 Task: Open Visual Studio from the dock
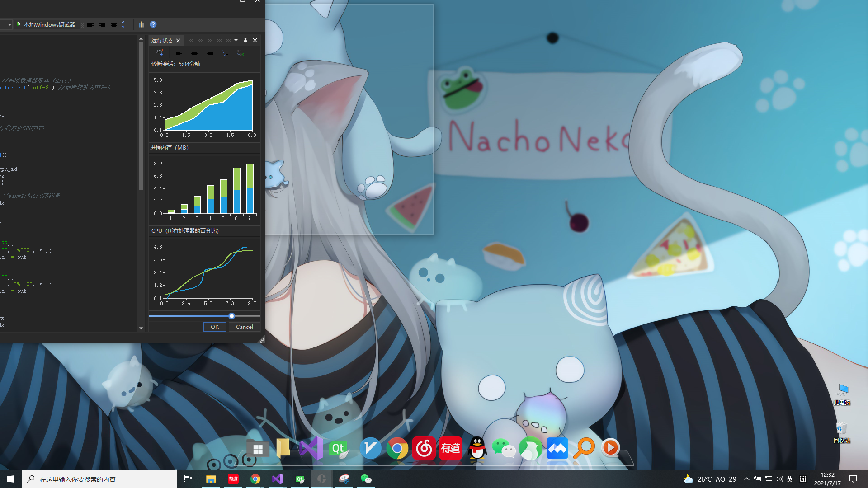pos(311,448)
